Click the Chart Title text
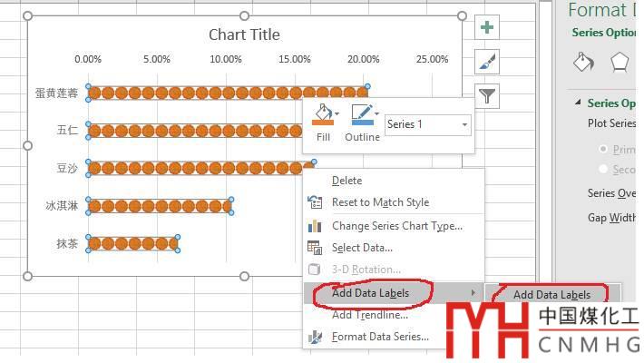Image resolution: width=644 pixels, height=363 pixels. (244, 34)
